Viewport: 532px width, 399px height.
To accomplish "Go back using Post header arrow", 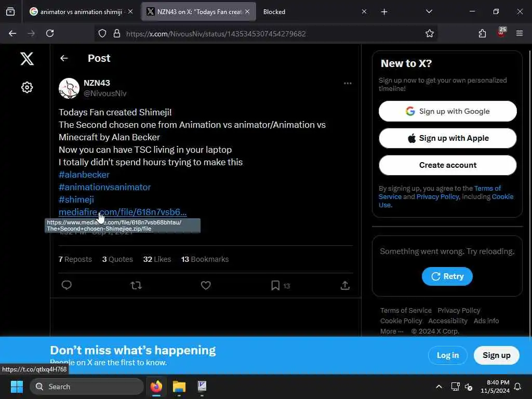I will (64, 58).
